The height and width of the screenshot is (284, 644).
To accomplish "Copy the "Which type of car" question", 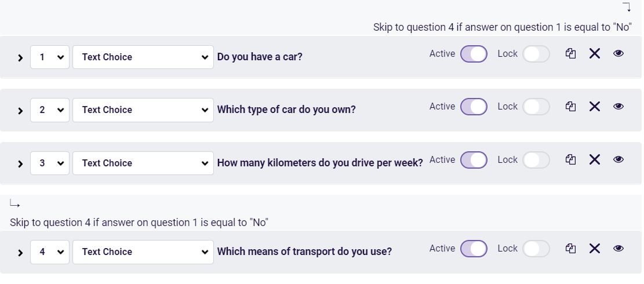I will (x=570, y=106).
